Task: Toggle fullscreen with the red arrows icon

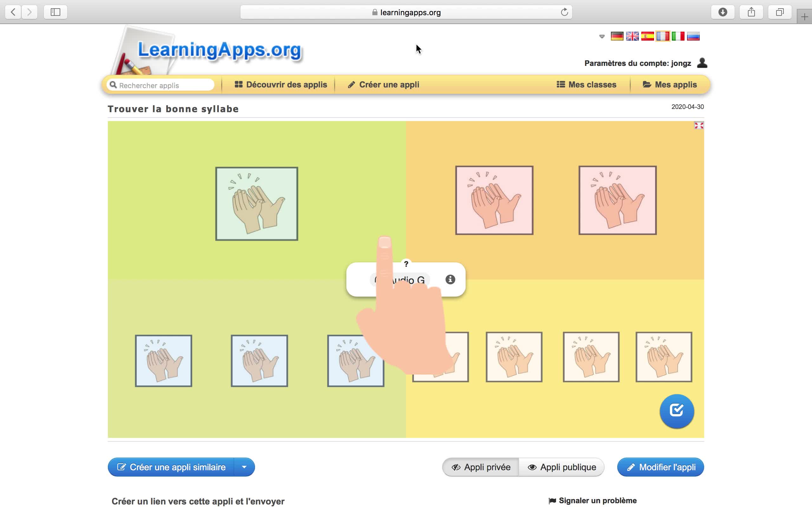Action: pos(698,126)
